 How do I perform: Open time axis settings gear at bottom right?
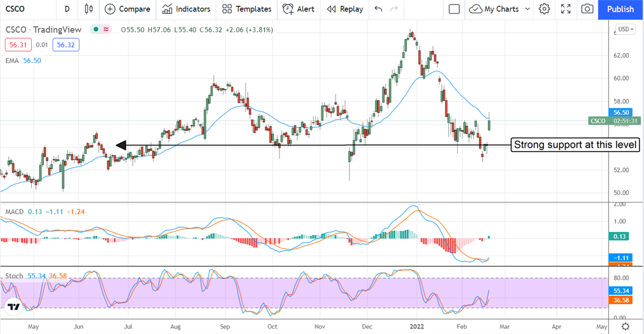click(x=625, y=326)
